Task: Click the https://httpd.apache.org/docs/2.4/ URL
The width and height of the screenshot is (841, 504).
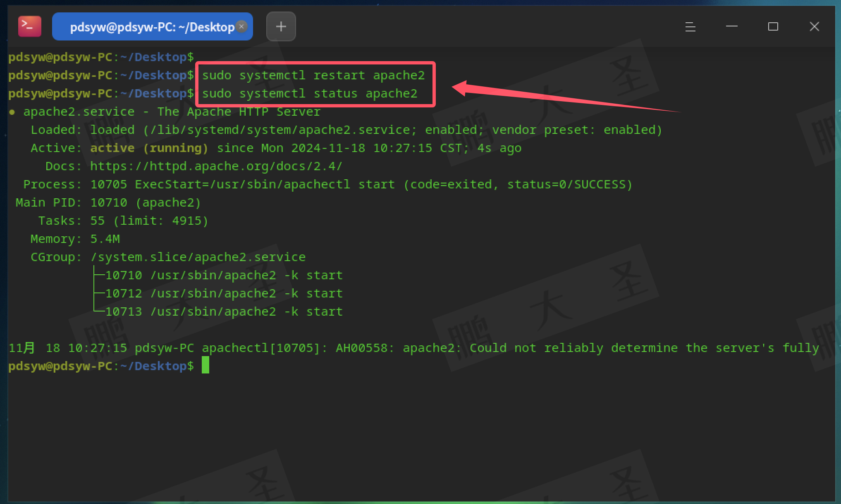Action: 216,166
